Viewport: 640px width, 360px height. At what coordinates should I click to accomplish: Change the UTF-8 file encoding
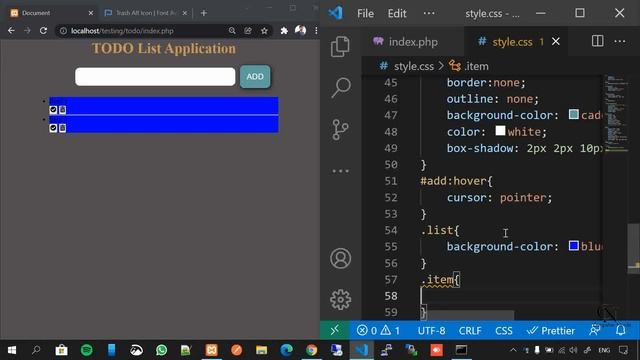coord(431,331)
